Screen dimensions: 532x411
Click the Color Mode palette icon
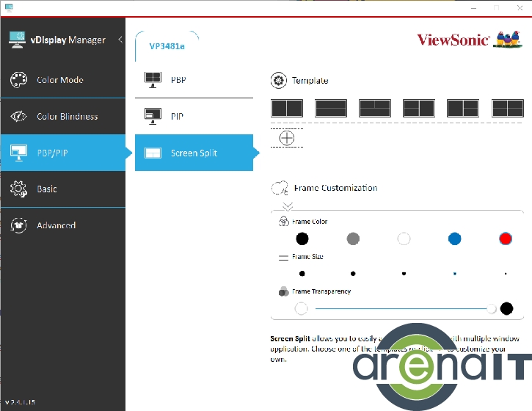(18, 80)
